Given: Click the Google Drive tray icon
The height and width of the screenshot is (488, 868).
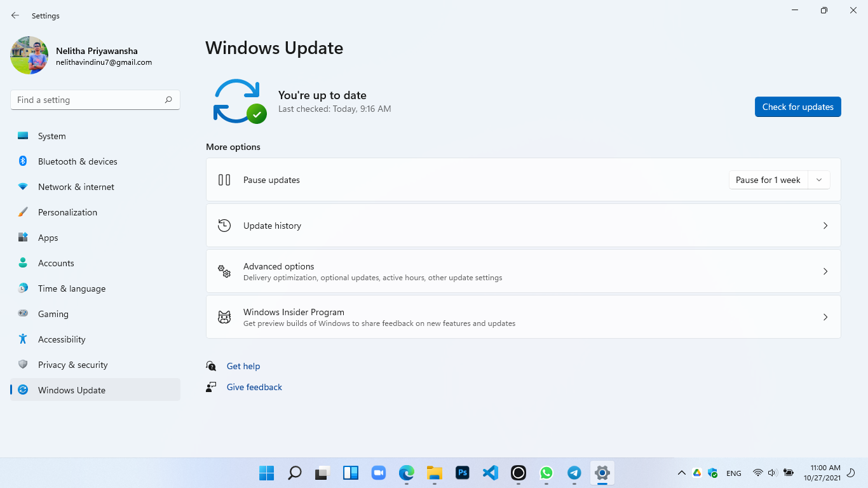Looking at the screenshot, I should pos(697,473).
